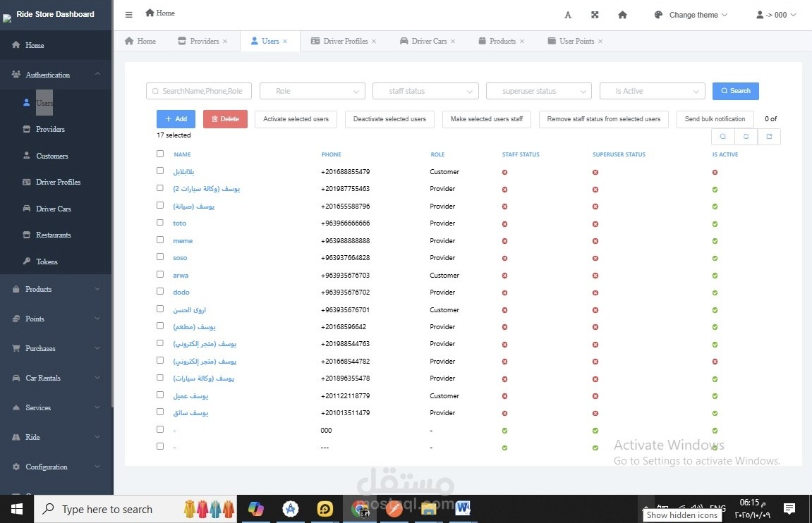Click the blue Search button

click(x=735, y=91)
